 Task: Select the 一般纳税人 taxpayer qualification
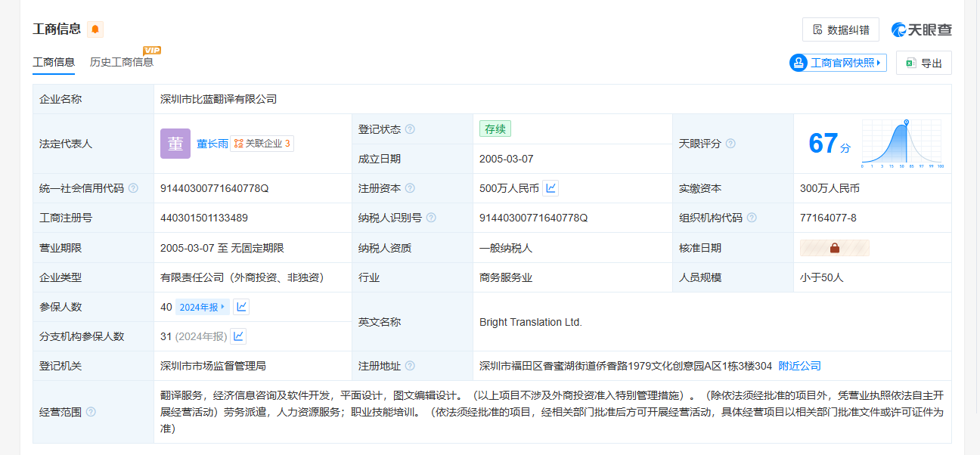pyautogui.click(x=506, y=248)
